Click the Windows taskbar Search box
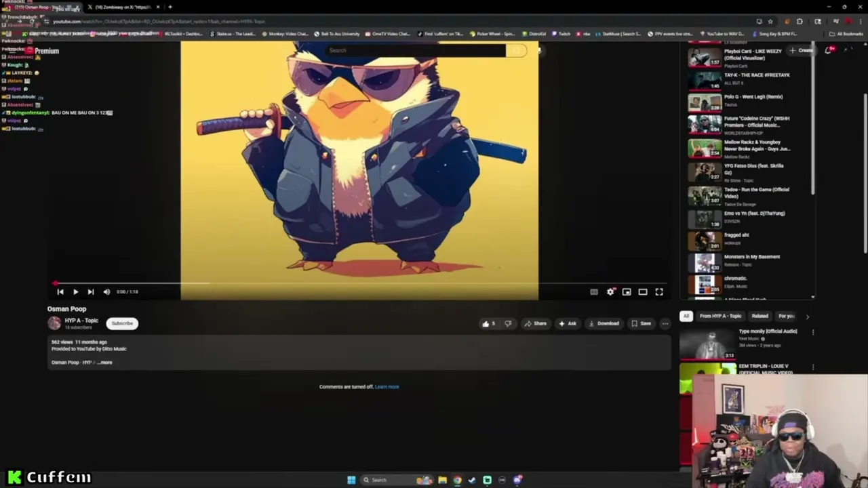The image size is (868, 488). [x=397, y=480]
